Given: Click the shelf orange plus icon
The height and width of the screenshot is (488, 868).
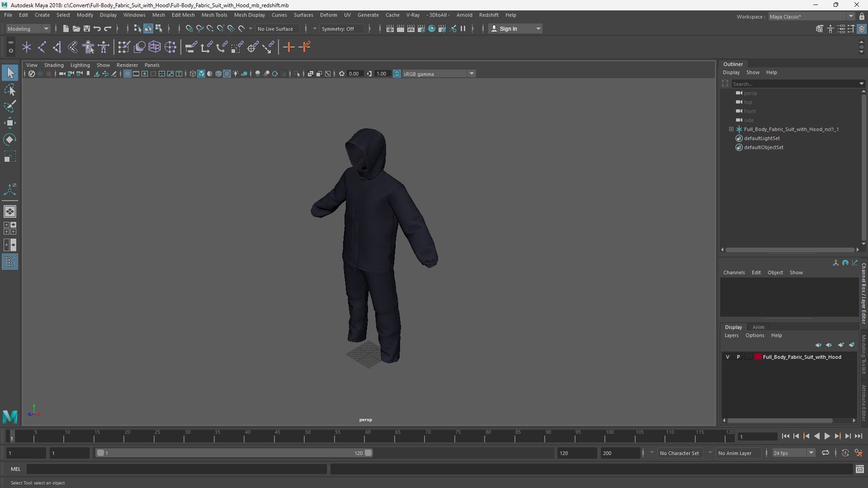Looking at the screenshot, I should click(288, 47).
